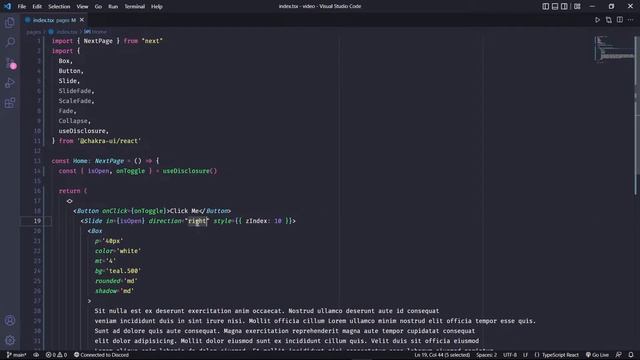This screenshot has width=640, height=360.
Task: Open the Run and Debug view
Action: pyautogui.click(x=10, y=82)
